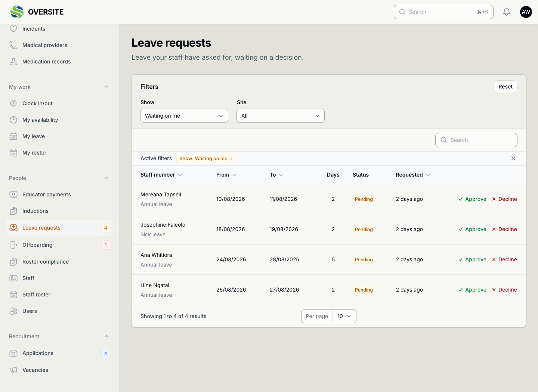Clear all active filters with the X
Viewport: 538px width, 392px height.
tap(513, 158)
